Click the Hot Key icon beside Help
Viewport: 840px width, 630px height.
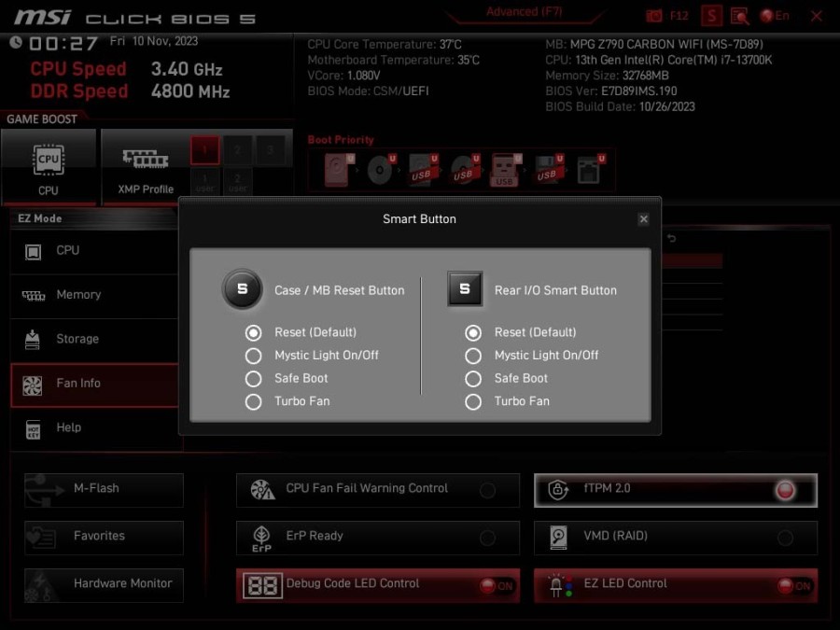tap(34, 429)
